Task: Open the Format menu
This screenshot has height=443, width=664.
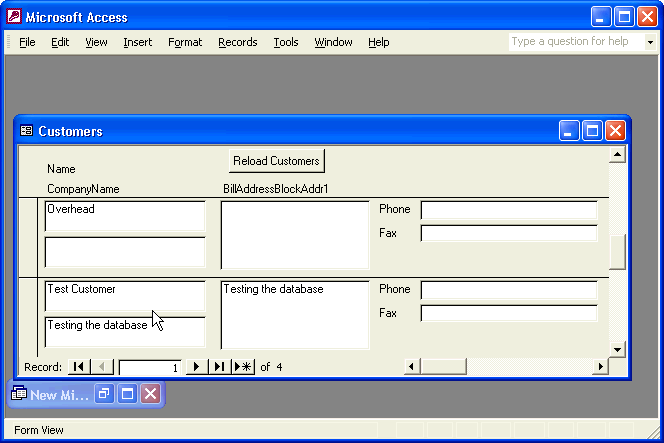Action: 185,42
